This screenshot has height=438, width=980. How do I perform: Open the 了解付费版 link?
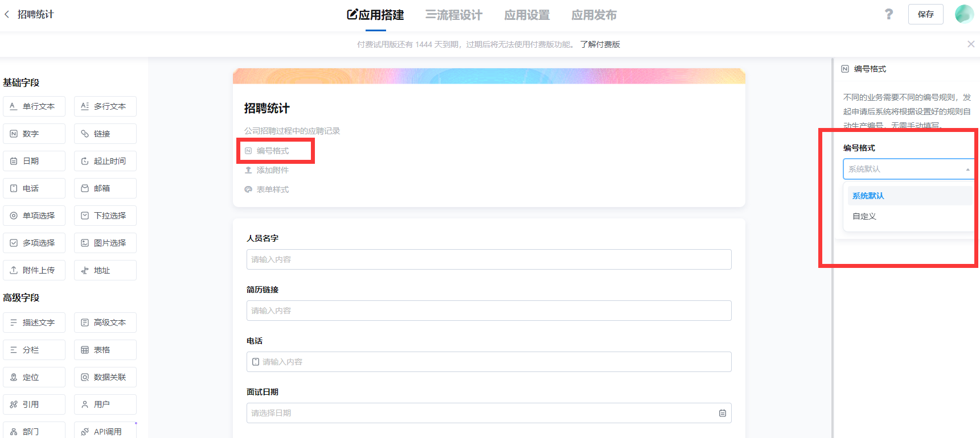click(600, 44)
